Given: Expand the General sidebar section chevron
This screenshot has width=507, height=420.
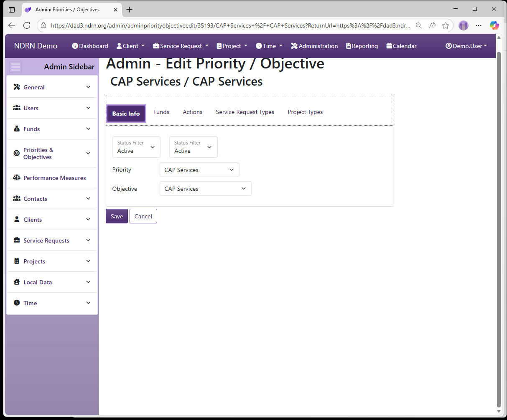Looking at the screenshot, I should (x=88, y=87).
